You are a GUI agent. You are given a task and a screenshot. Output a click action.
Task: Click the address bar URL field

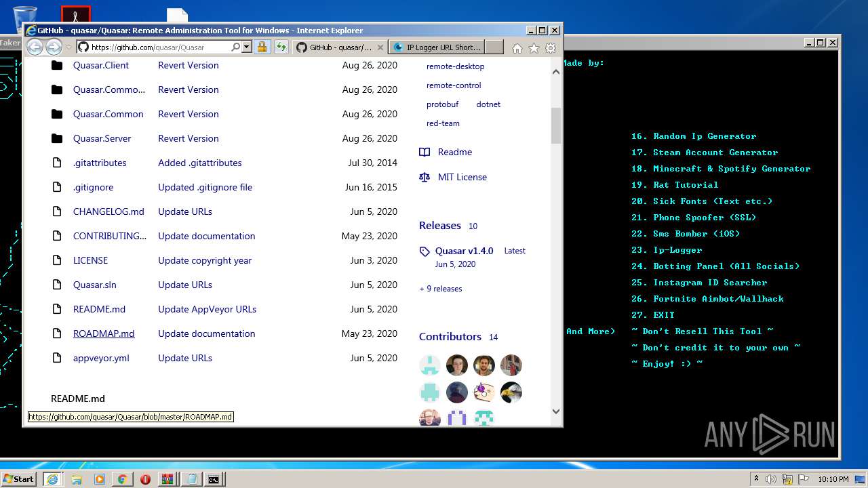click(159, 47)
